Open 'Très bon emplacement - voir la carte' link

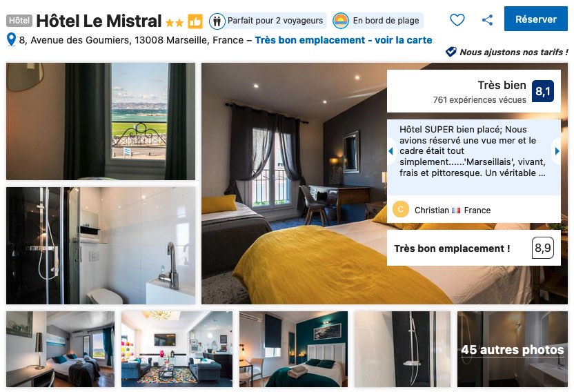[344, 40]
